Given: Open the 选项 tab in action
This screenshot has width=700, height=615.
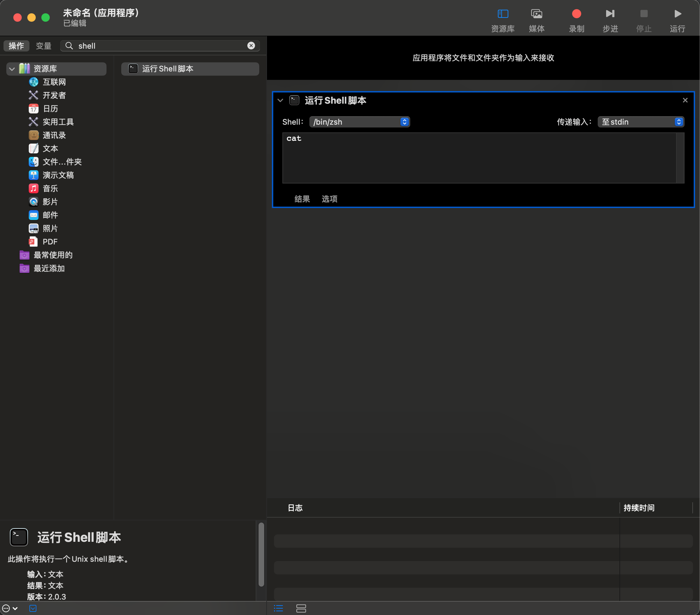Looking at the screenshot, I should point(329,199).
